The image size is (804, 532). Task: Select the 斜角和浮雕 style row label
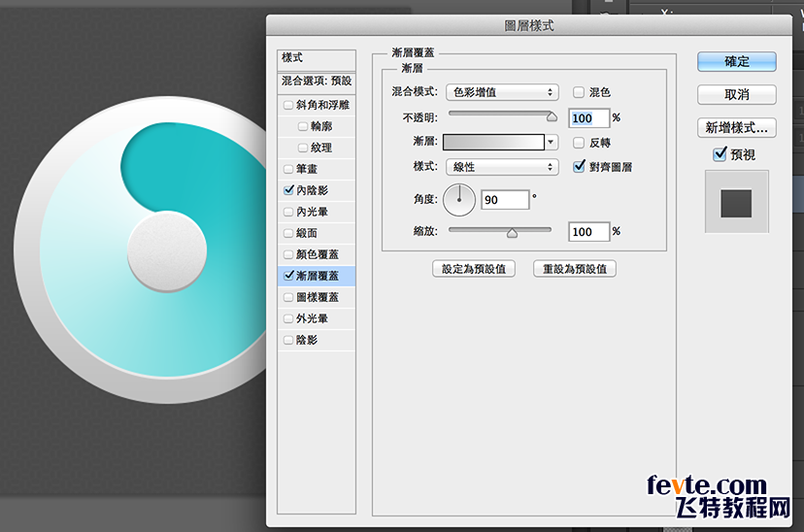click(x=323, y=105)
